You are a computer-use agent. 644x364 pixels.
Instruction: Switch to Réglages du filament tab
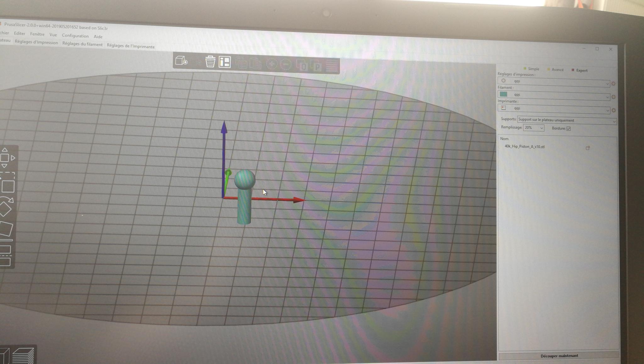82,44
